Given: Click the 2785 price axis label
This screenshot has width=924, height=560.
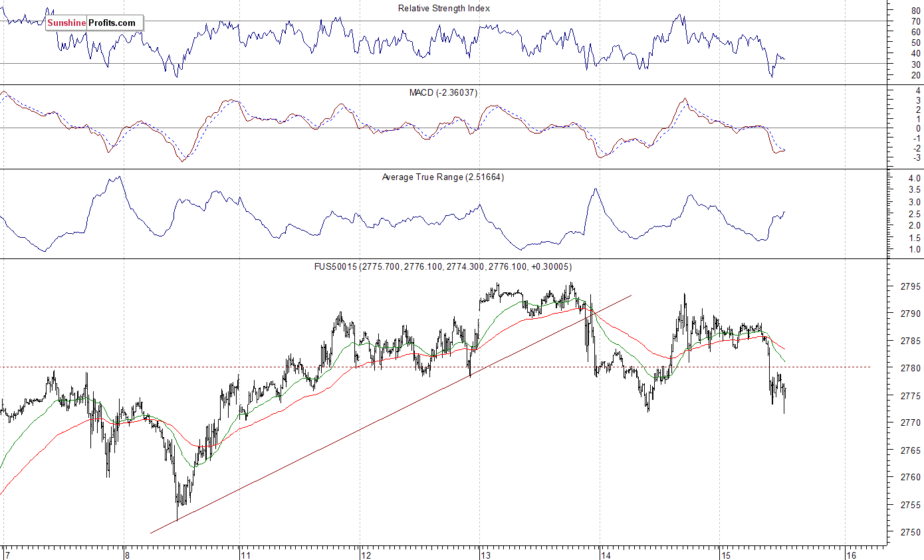Looking at the screenshot, I should [910, 341].
